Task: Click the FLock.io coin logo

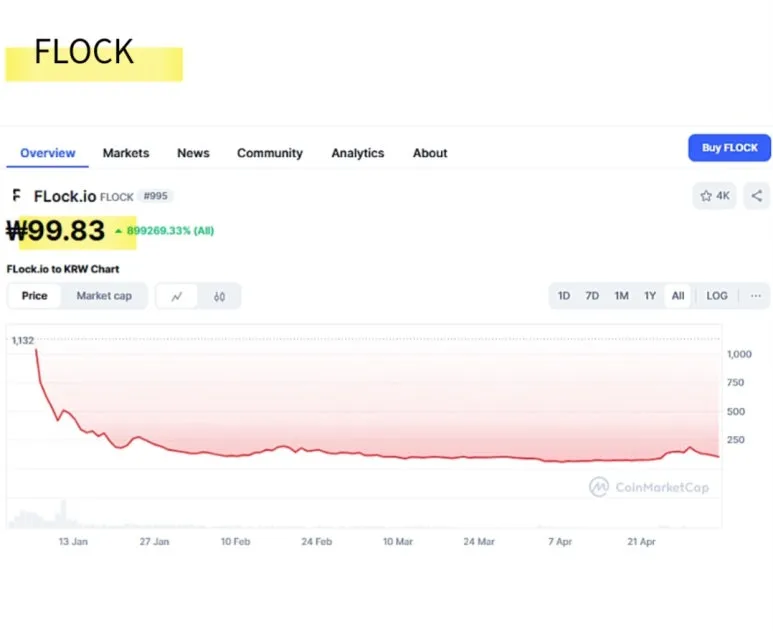Action: click(16, 196)
